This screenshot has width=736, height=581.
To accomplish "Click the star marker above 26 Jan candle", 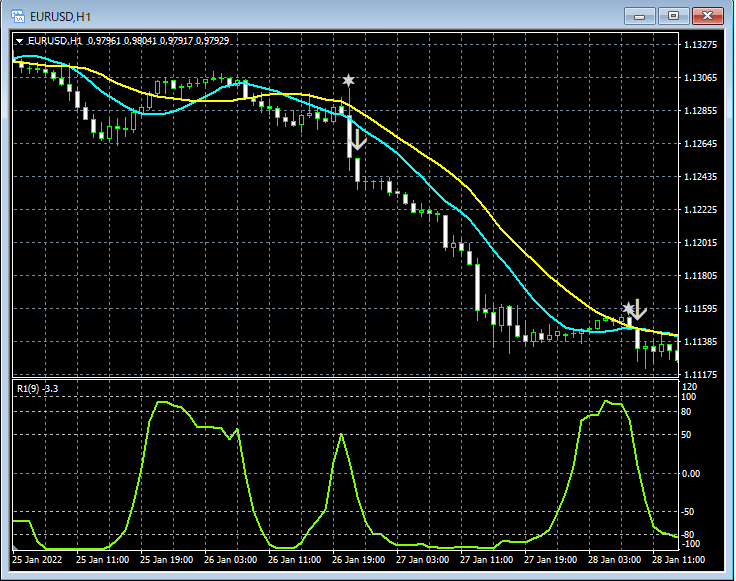I will pyautogui.click(x=348, y=80).
